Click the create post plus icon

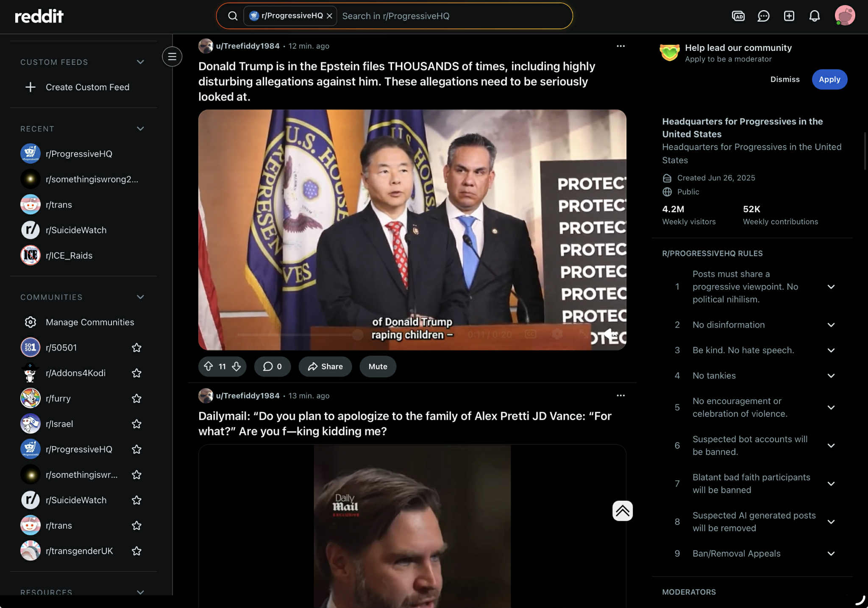(789, 16)
